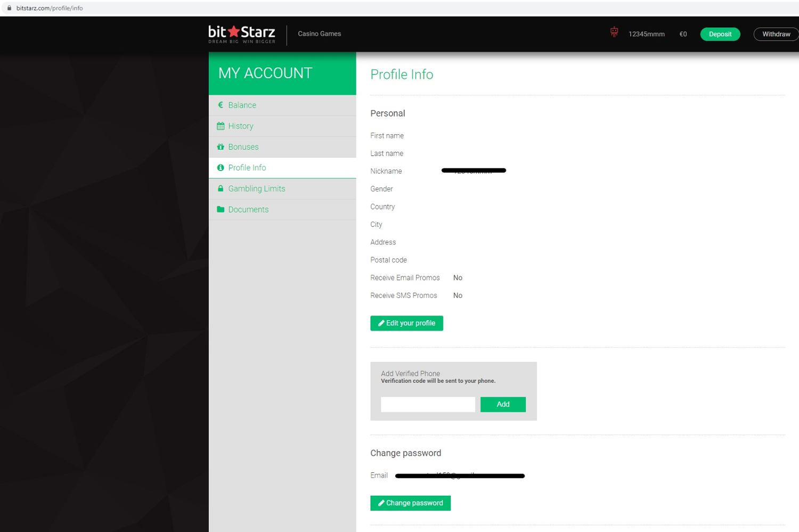
Task: Focus the verified phone number field
Action: click(428, 404)
